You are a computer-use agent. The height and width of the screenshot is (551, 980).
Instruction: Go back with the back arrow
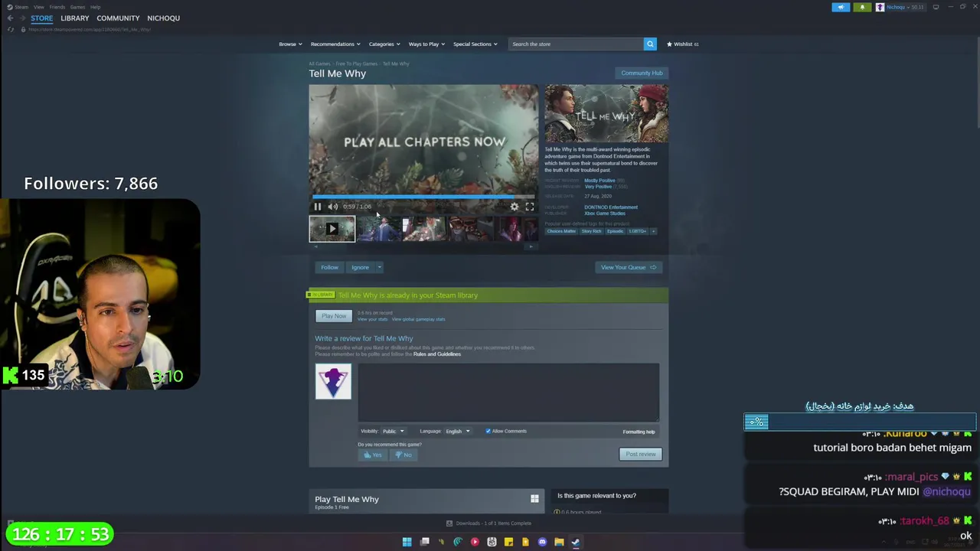[x=9, y=18]
